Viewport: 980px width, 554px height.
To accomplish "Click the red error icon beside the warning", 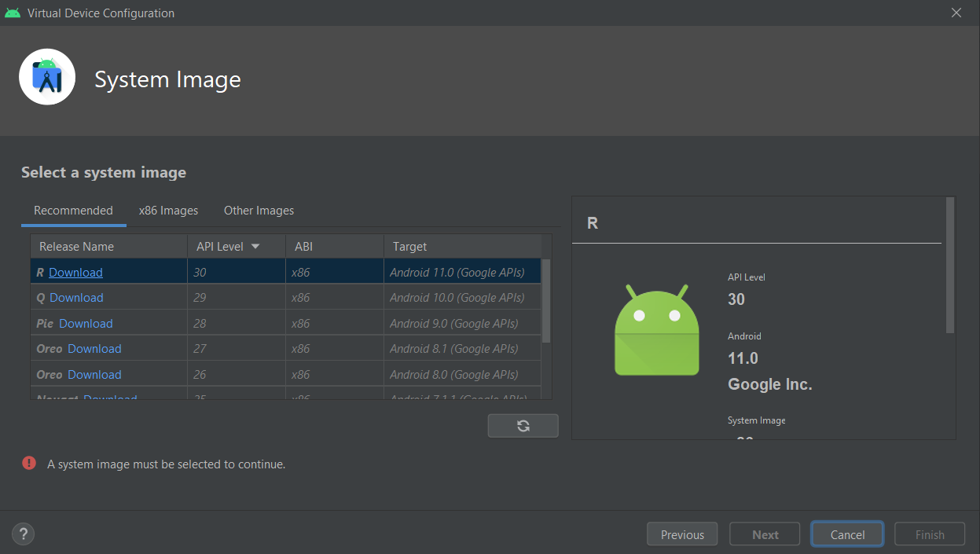I will (x=29, y=463).
